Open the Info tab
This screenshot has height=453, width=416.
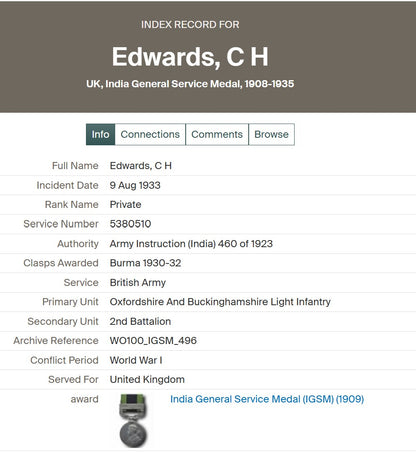pos(100,134)
